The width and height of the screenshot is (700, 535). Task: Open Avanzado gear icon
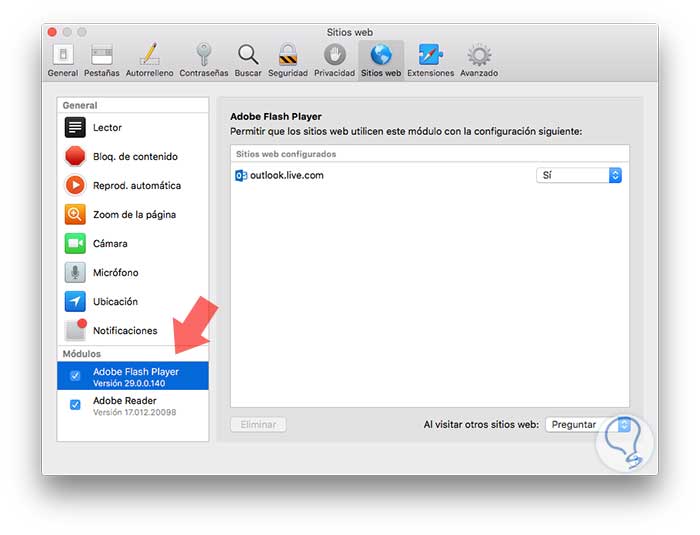[479, 55]
